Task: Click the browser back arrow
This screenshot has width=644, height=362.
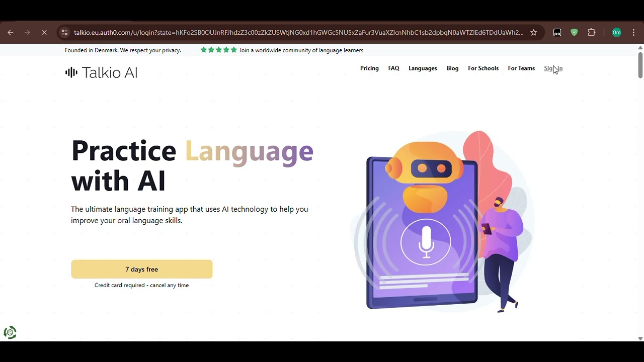Action: click(11, 33)
